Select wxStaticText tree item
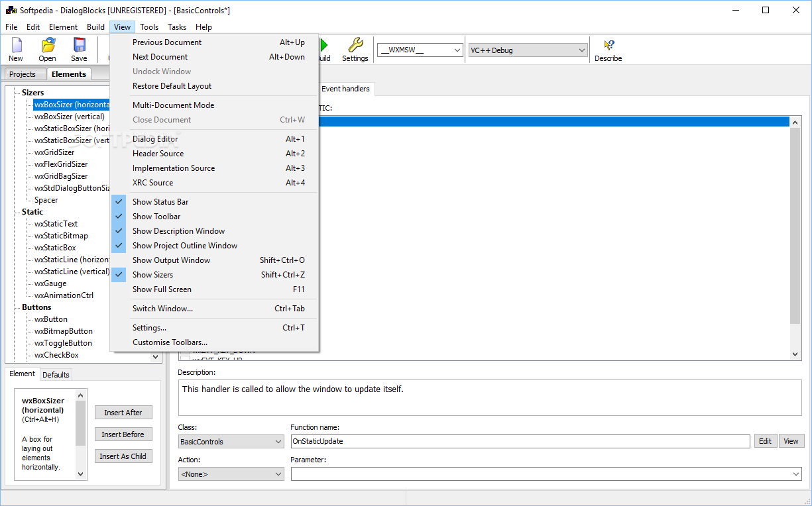 tap(56, 224)
